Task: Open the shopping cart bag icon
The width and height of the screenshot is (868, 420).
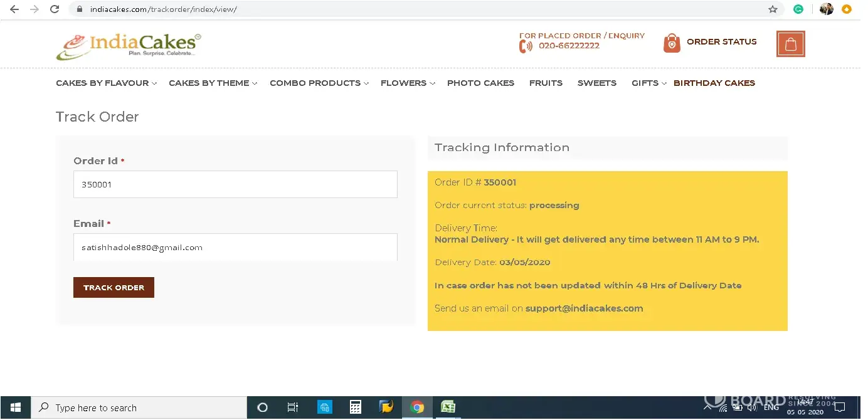Action: (x=790, y=45)
